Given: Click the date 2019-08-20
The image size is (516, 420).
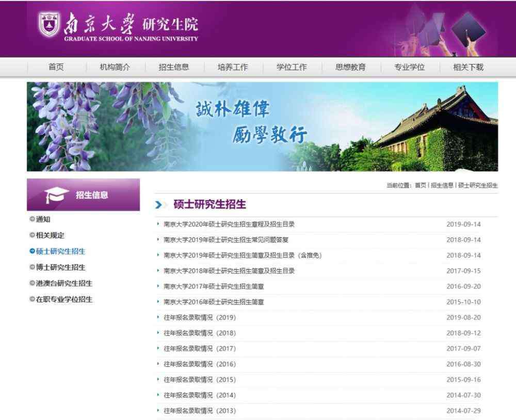Looking at the screenshot, I should coord(464,317).
